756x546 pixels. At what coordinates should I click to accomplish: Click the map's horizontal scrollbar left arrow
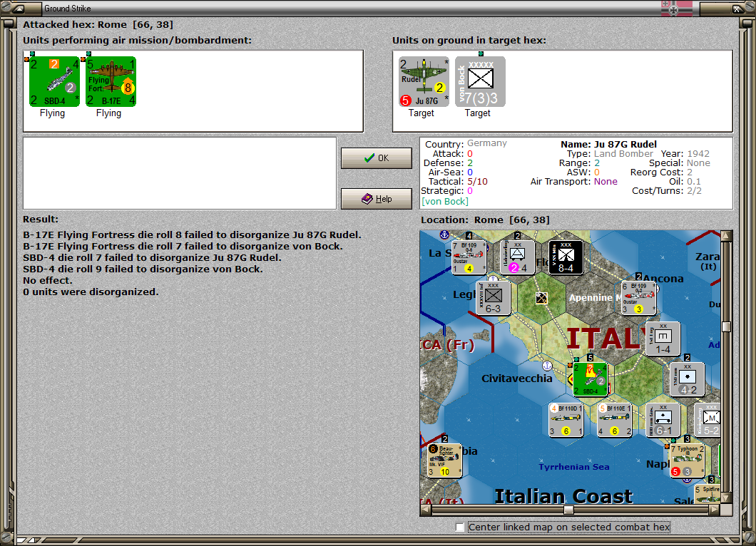[426, 510]
